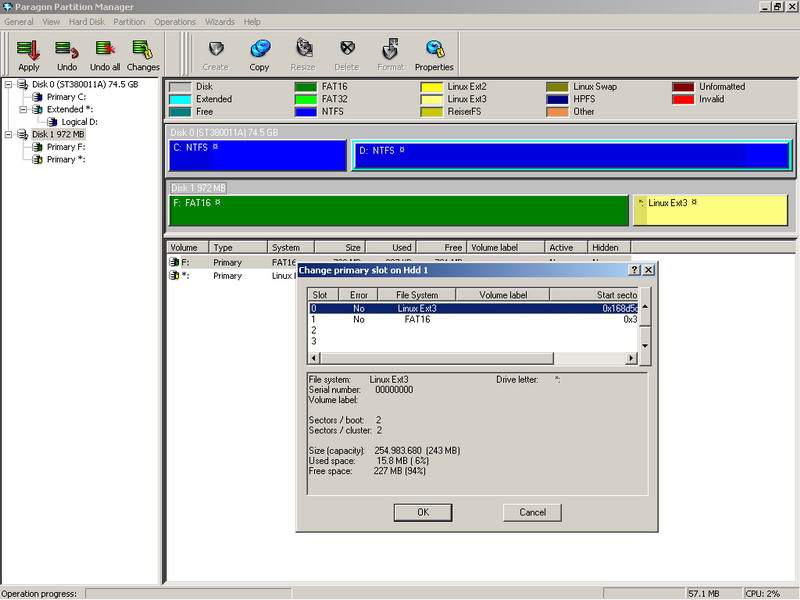Click the Hidden column header
The image size is (800, 600).
click(x=609, y=247)
